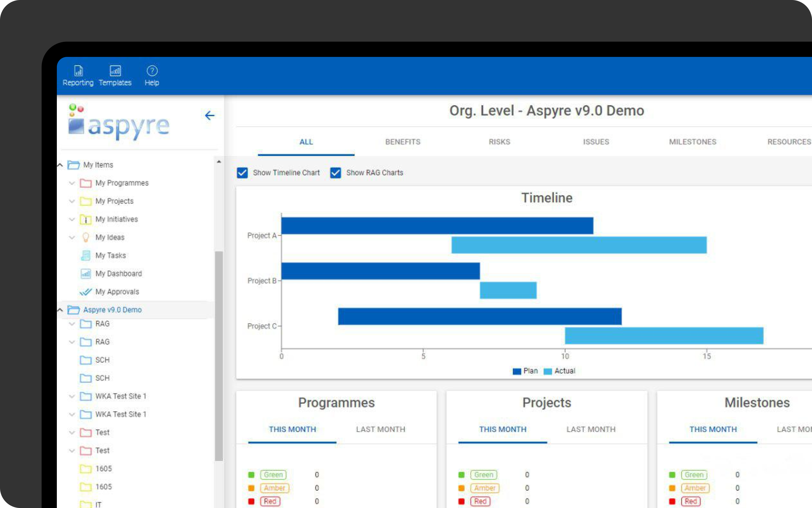Collapse the Aspyre v9.0 Demo node
This screenshot has height=508, width=812.
(x=60, y=310)
